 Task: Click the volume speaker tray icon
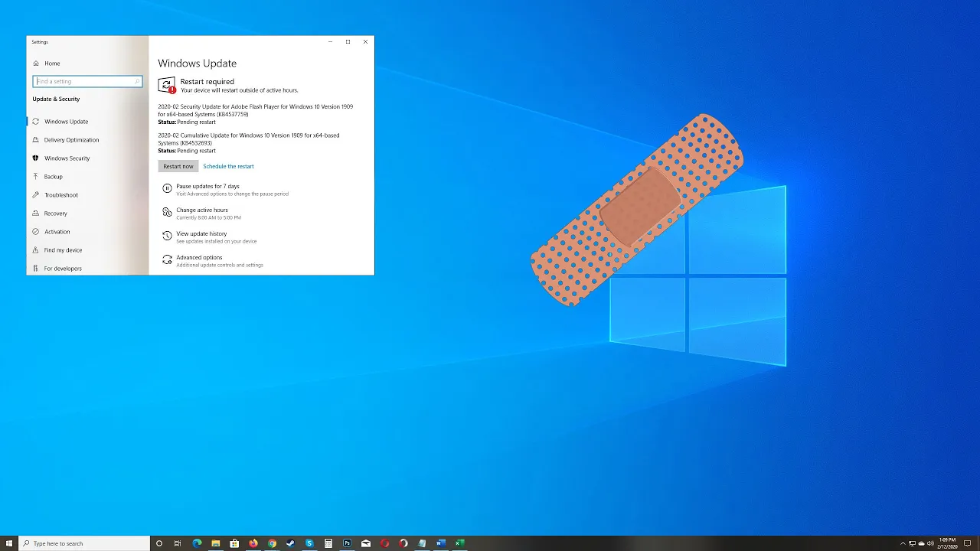[x=930, y=543]
